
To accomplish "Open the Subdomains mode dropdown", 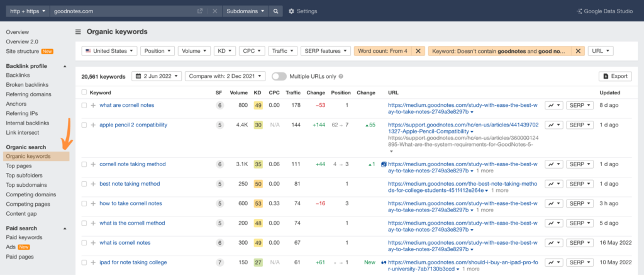I will pos(246,11).
